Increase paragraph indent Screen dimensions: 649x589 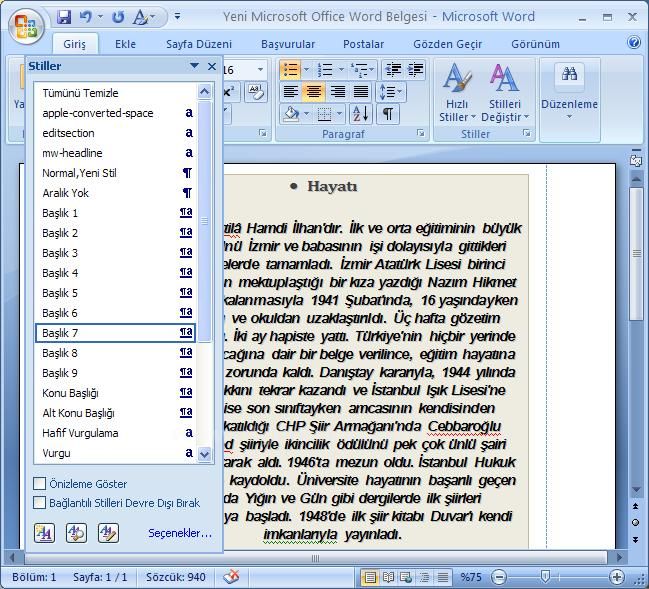click(x=415, y=70)
